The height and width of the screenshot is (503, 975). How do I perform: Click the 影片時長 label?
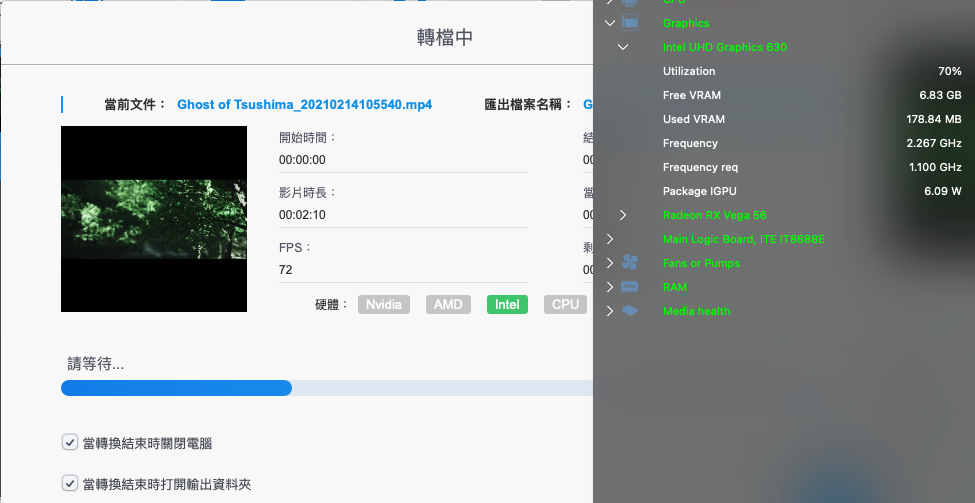[x=308, y=193]
